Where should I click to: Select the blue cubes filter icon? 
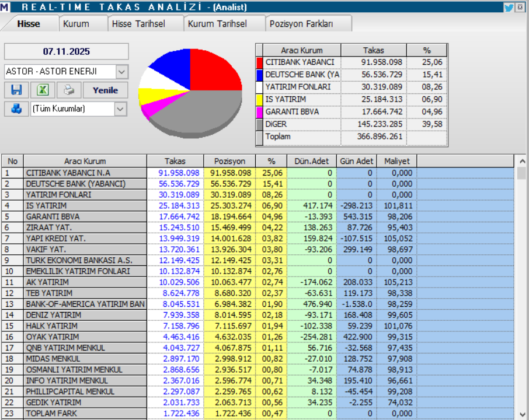click(x=16, y=110)
